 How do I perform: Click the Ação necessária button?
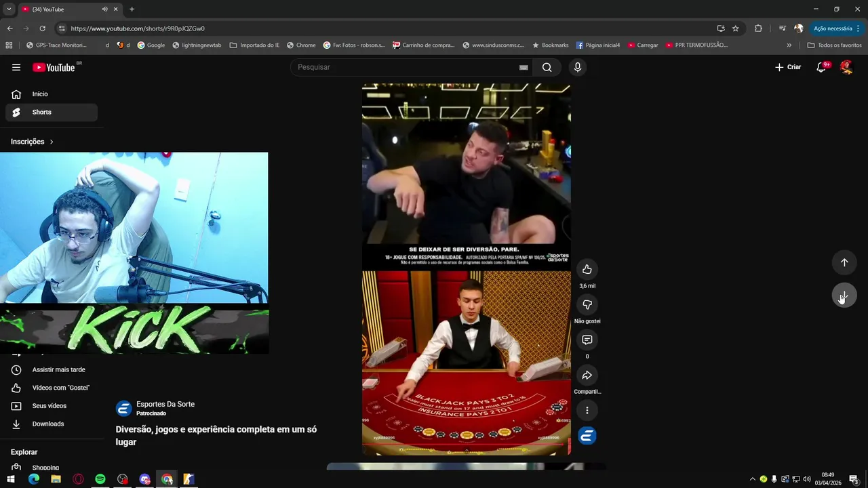pyautogui.click(x=833, y=28)
